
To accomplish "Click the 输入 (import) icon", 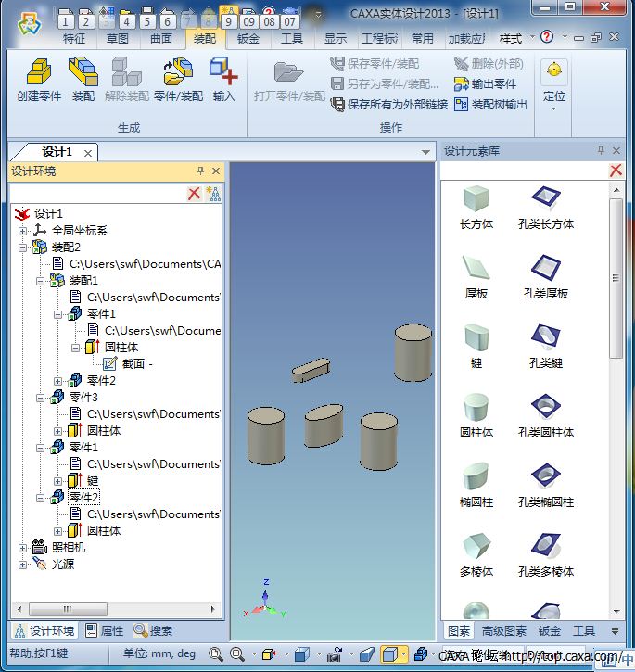I will pyautogui.click(x=223, y=80).
